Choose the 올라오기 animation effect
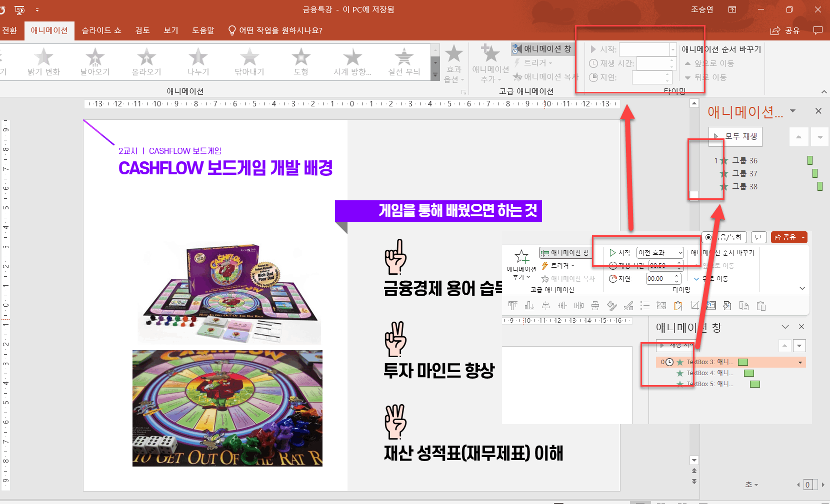This screenshot has width=830, height=504. point(146,61)
